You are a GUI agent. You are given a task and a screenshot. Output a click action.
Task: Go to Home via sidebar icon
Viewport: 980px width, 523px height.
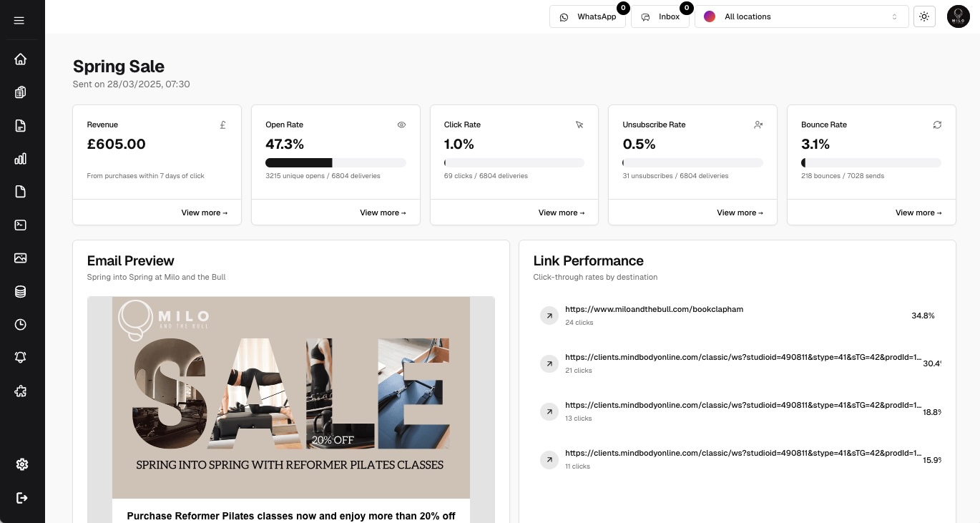pyautogui.click(x=20, y=59)
